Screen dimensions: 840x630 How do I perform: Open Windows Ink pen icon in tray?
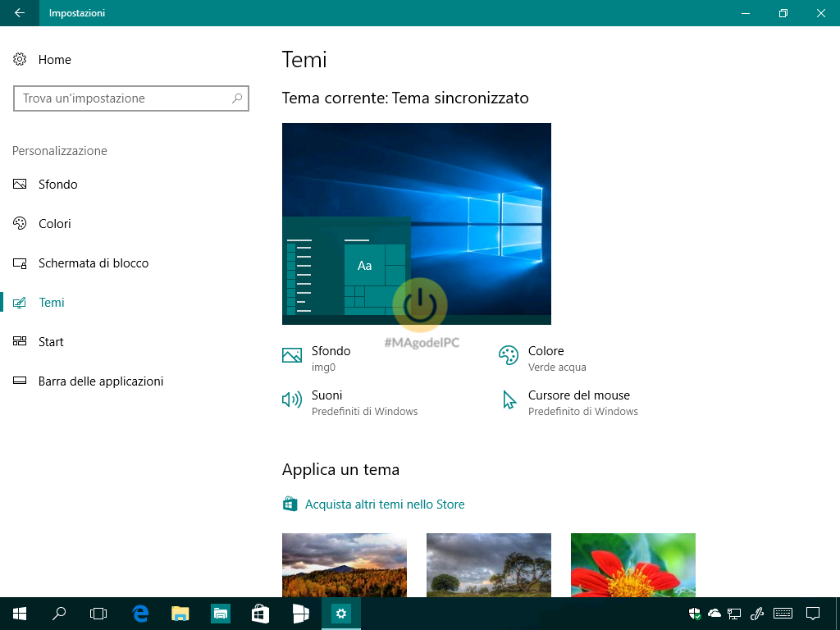[757, 614]
